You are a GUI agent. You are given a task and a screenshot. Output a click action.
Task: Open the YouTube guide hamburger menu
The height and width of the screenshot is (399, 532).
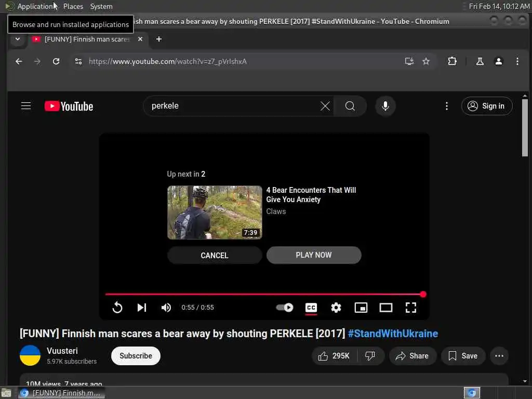pos(26,106)
